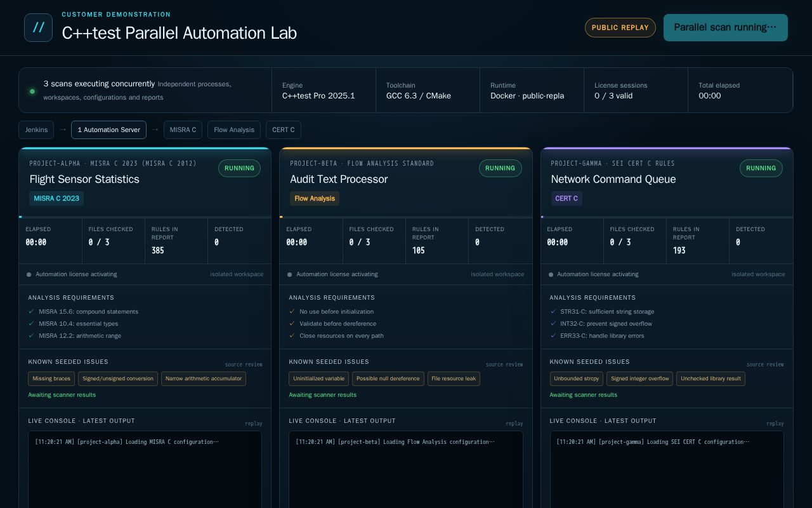Click the Uninitialized variable issue chip
This screenshot has height=508, width=812.
[318, 378]
